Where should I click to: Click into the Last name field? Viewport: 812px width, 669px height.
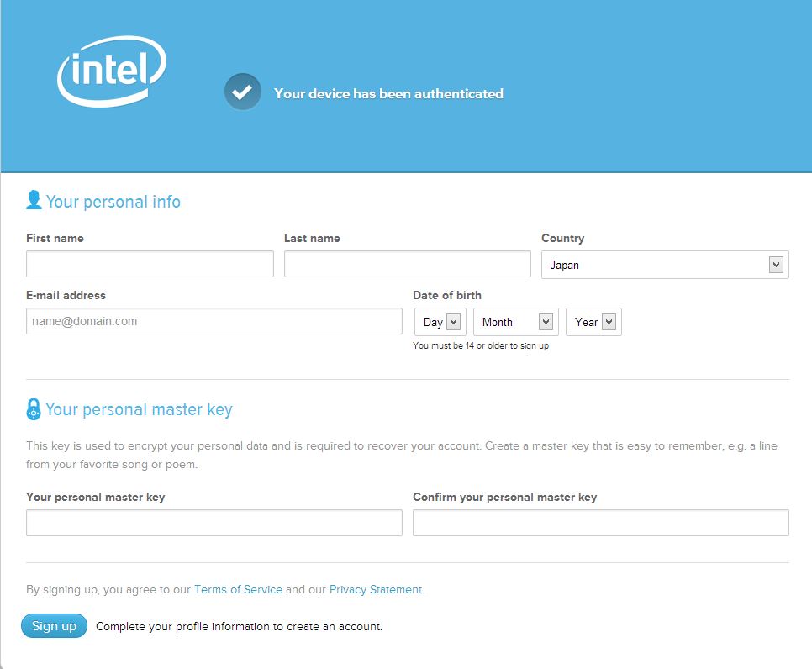[407, 264]
